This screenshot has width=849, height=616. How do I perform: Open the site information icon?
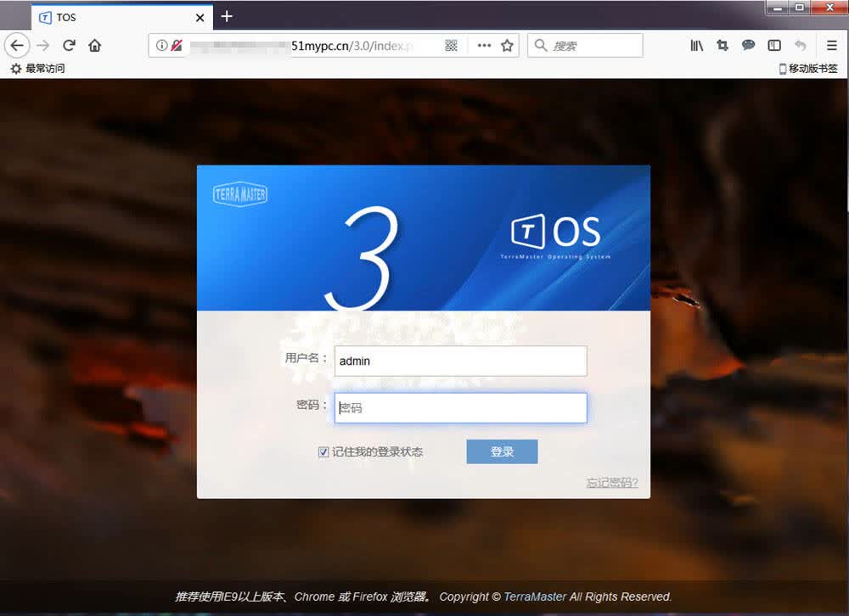pyautogui.click(x=161, y=46)
